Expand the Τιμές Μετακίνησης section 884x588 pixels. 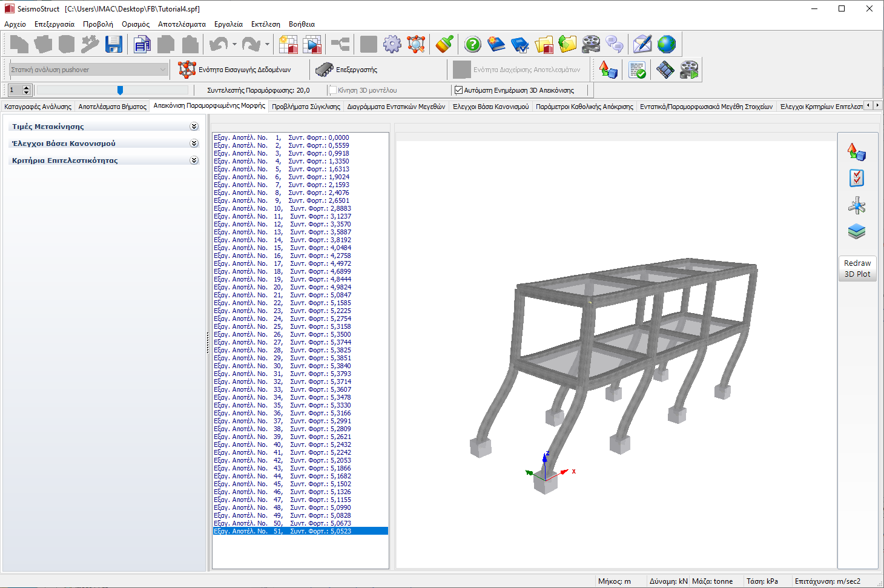coord(194,127)
